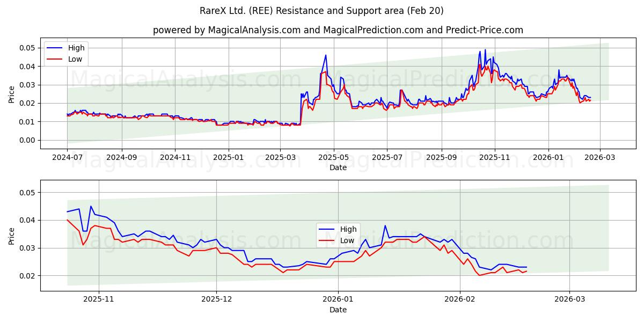644x322 pixels.
Task: Click the '2025-11' x-axis label on the bottom chart
Action: 99,300
